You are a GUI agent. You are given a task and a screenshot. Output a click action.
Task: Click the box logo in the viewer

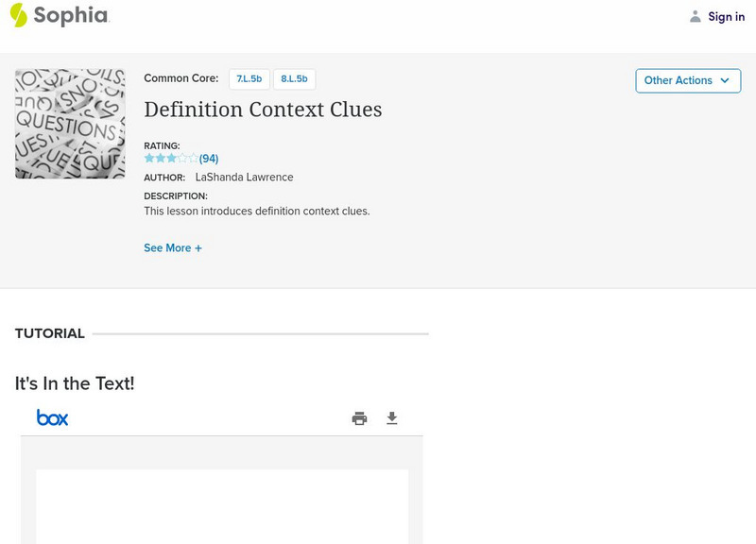pos(52,417)
